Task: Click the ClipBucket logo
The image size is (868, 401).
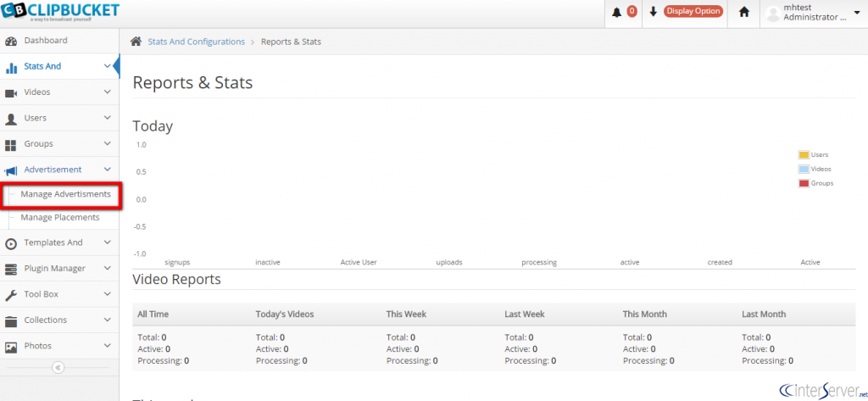Action: click(x=60, y=12)
